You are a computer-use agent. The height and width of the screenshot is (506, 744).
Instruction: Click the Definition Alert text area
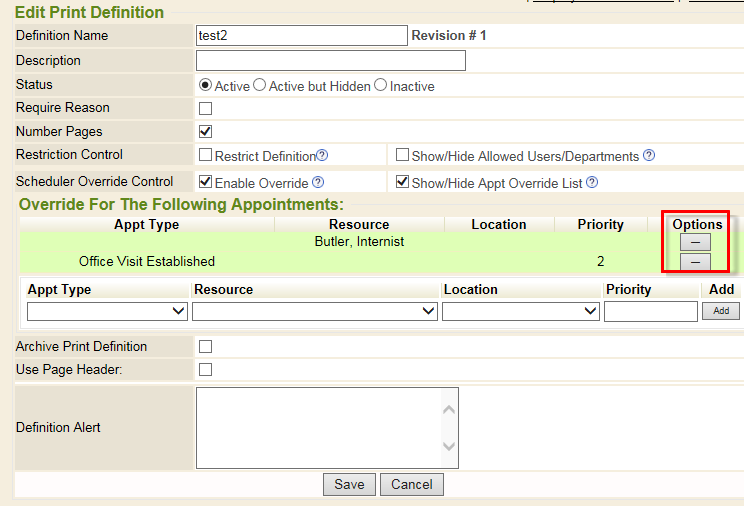pyautogui.click(x=320, y=427)
